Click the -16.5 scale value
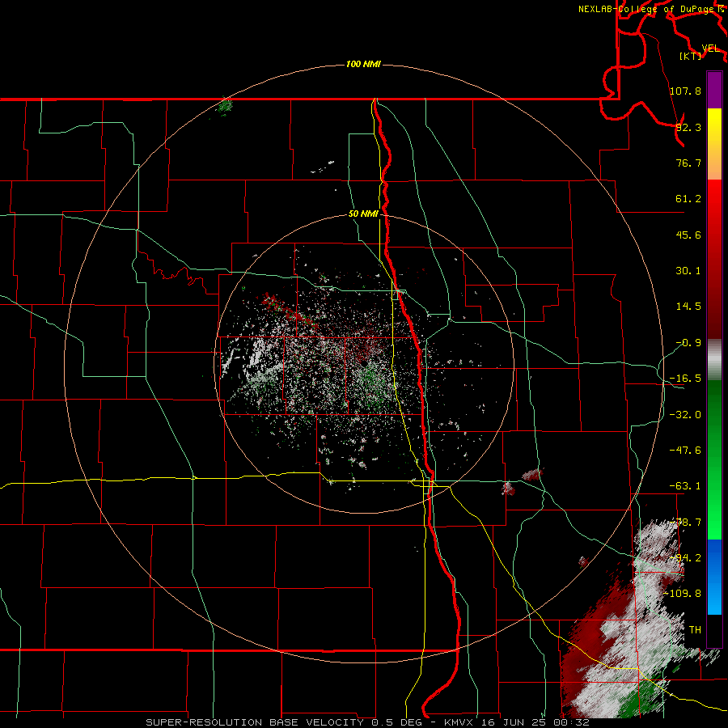The height and width of the screenshot is (728, 728). tap(685, 379)
